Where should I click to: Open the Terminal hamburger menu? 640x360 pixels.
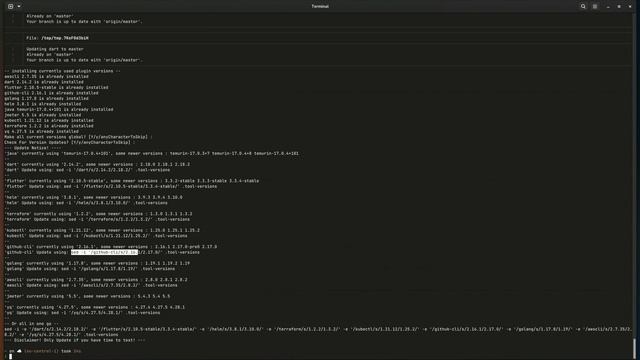[595, 7]
